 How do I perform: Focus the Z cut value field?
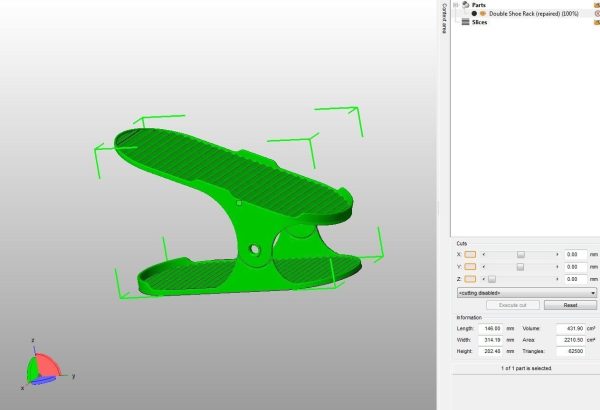(576, 279)
